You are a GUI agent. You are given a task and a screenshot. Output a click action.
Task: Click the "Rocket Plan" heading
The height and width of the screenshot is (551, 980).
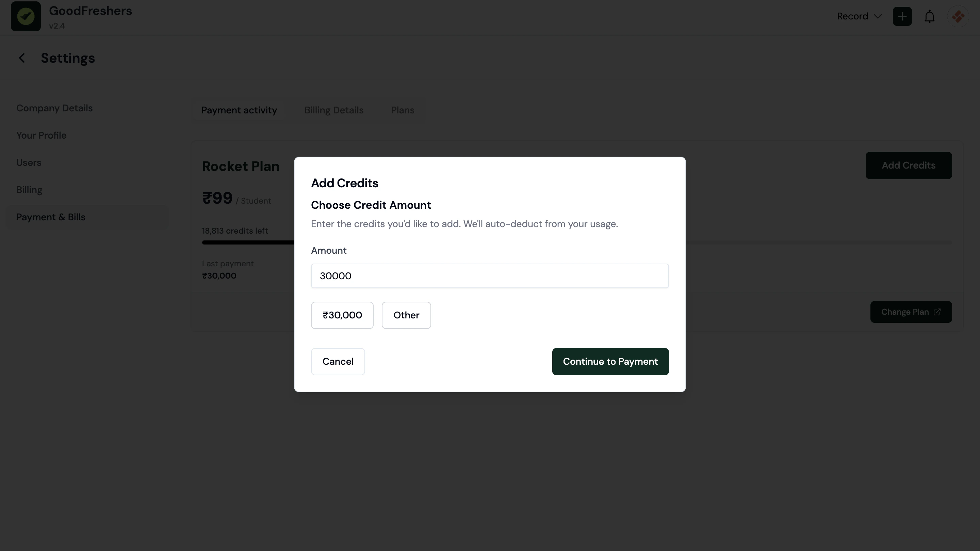241,166
